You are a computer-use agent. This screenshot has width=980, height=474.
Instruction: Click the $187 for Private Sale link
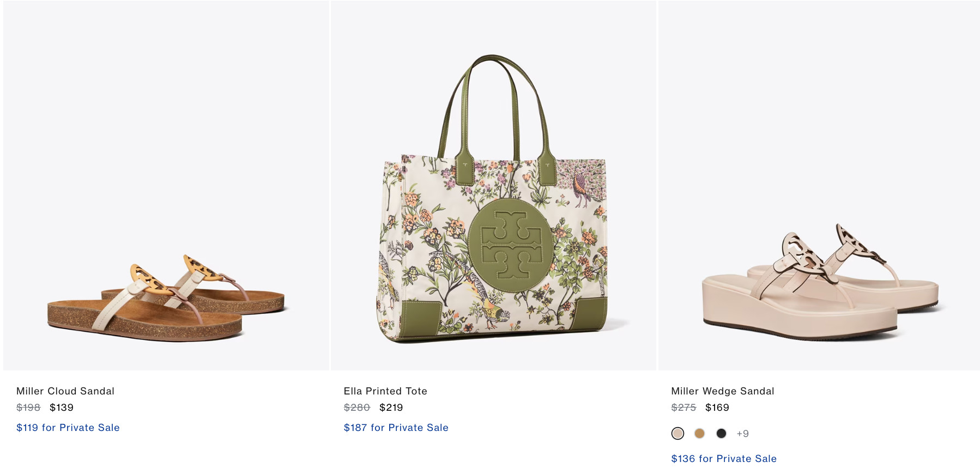[396, 428]
